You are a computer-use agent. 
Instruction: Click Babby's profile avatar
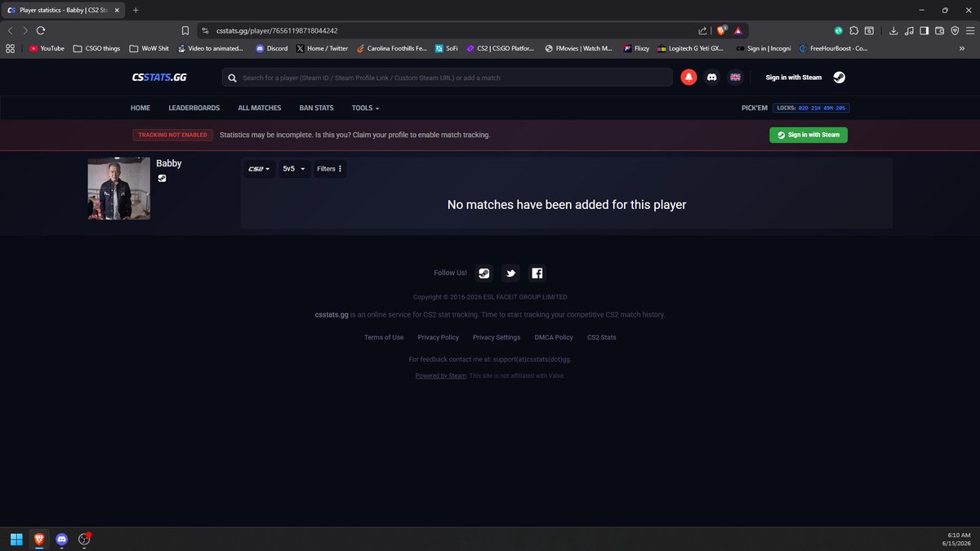point(119,189)
